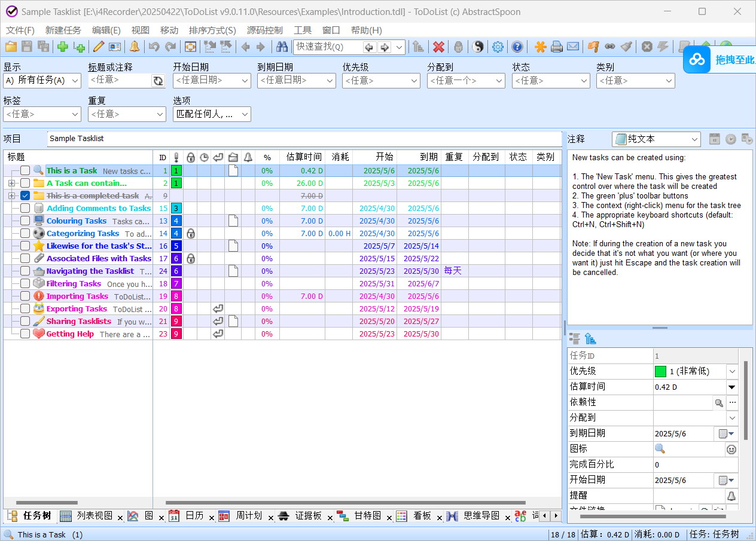Open preferences with the gear icon

(498, 47)
